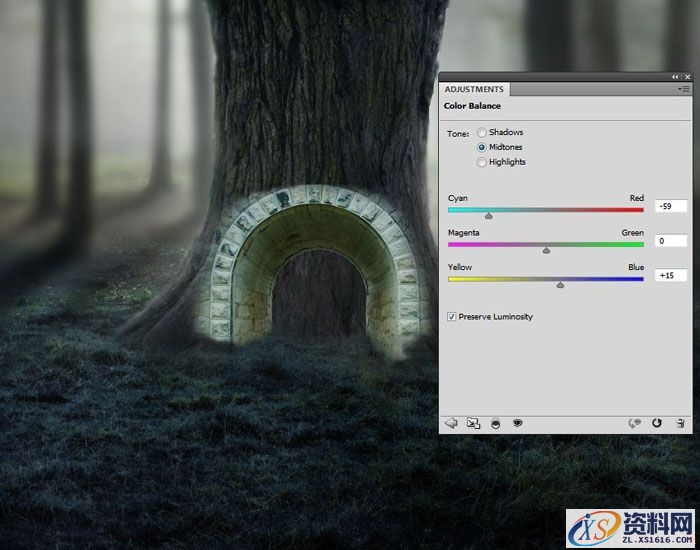Click the Cyan-Red slider handle

488,215
